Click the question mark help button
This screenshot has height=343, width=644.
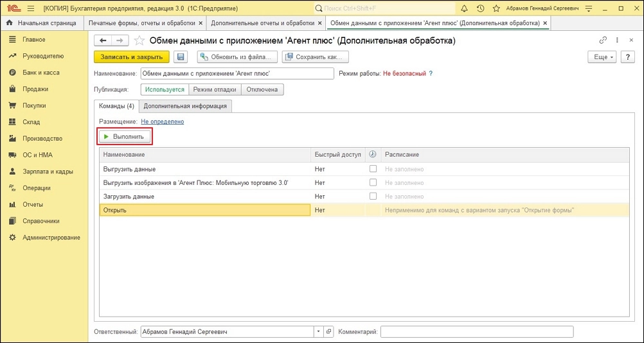(x=627, y=57)
